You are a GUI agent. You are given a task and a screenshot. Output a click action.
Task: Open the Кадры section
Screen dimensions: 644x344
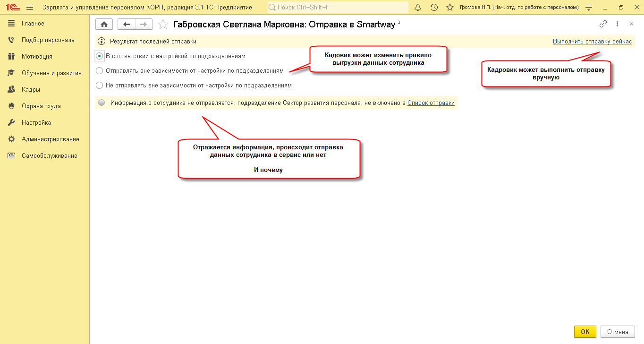pyautogui.click(x=44, y=90)
